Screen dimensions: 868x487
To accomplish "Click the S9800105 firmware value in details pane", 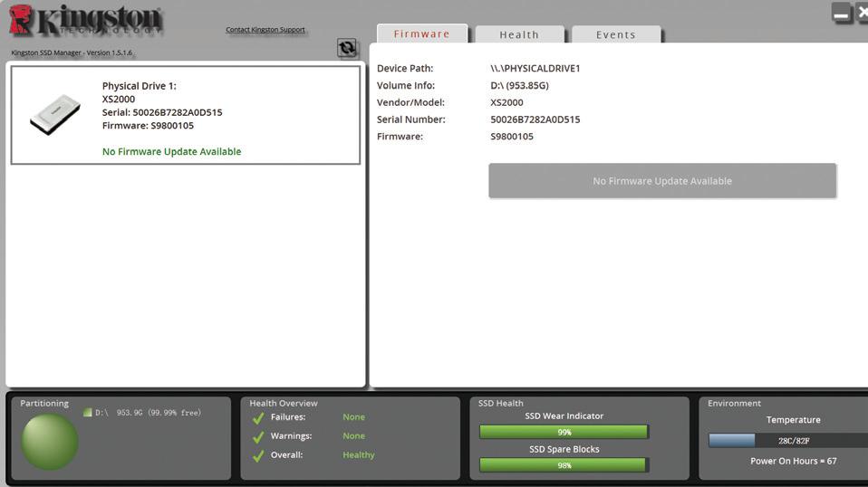I will [x=512, y=137].
